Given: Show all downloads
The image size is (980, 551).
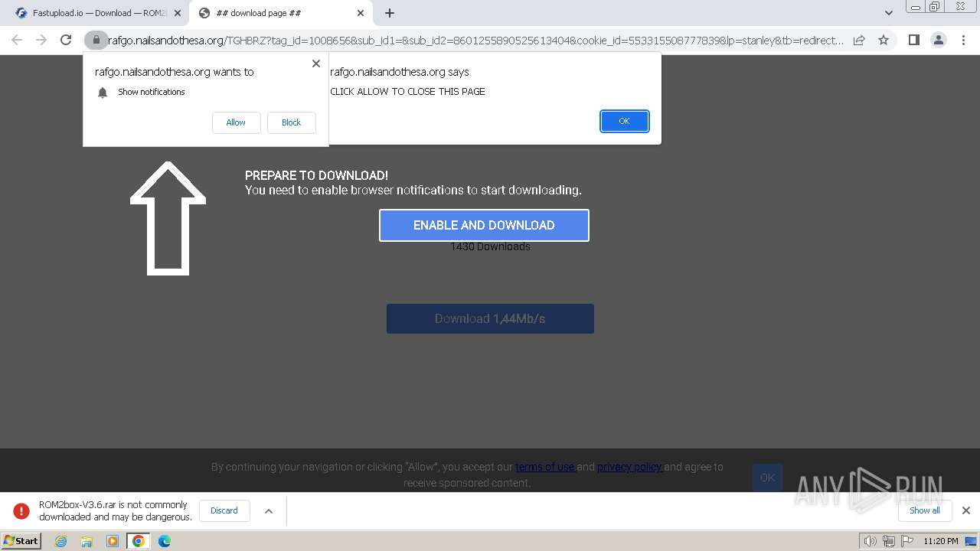Looking at the screenshot, I should point(924,510).
